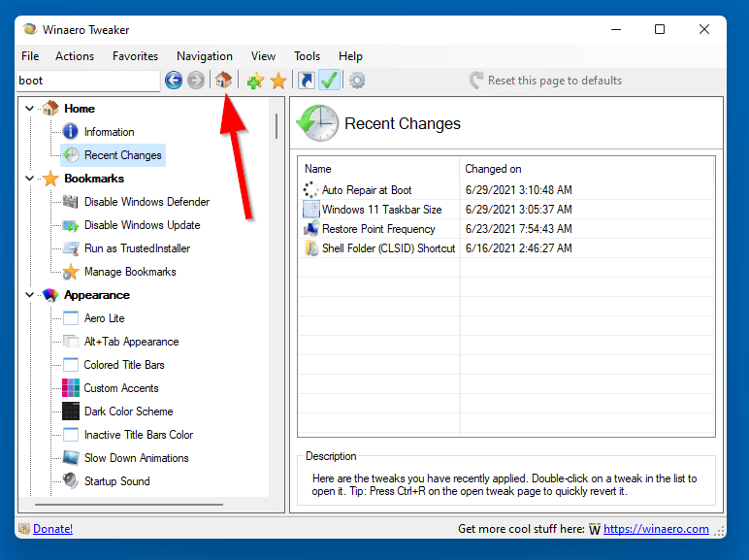Collapse the Appearance tree node
Viewport: 749px width, 560px height.
30,295
